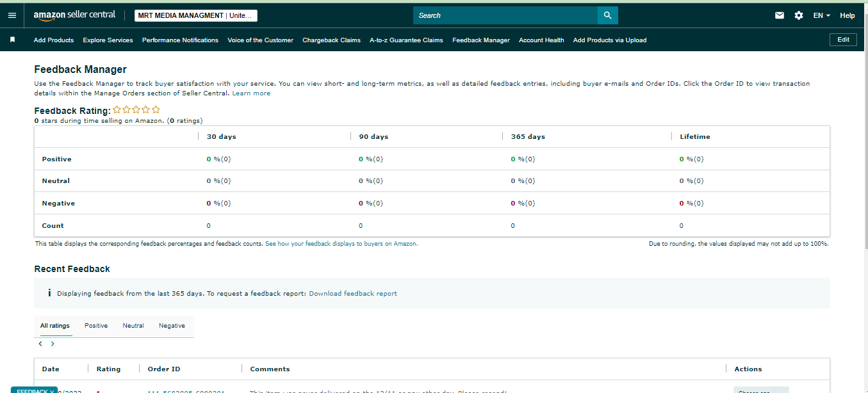Screen dimensions: 868x393
Task: Open Add Products menu item
Action: point(54,40)
